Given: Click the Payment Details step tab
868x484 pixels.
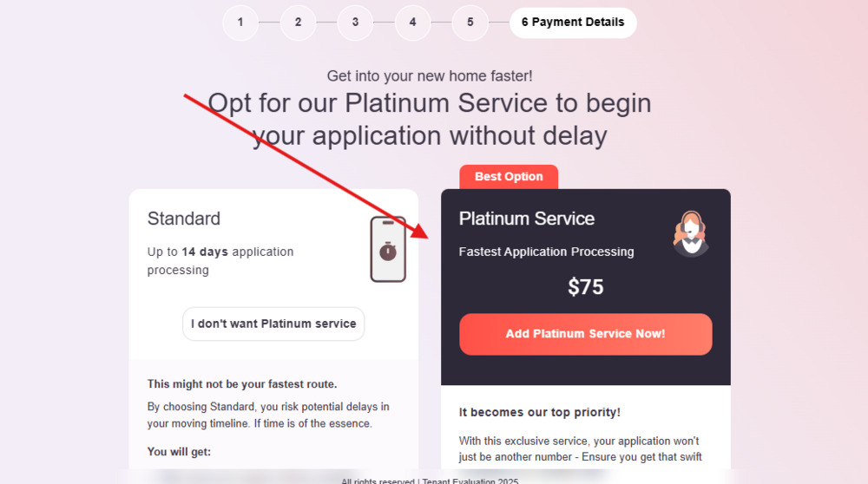Looking at the screenshot, I should click(x=573, y=23).
